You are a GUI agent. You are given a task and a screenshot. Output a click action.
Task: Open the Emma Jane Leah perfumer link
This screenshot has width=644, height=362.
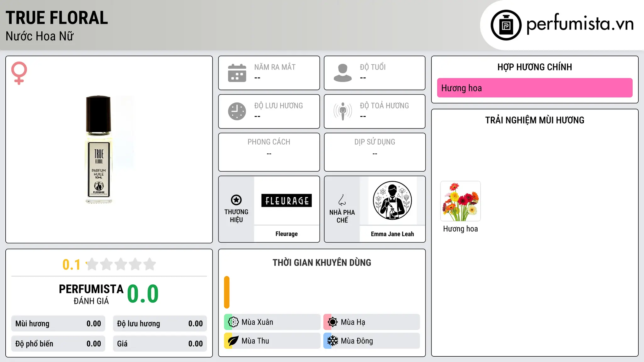tap(392, 234)
